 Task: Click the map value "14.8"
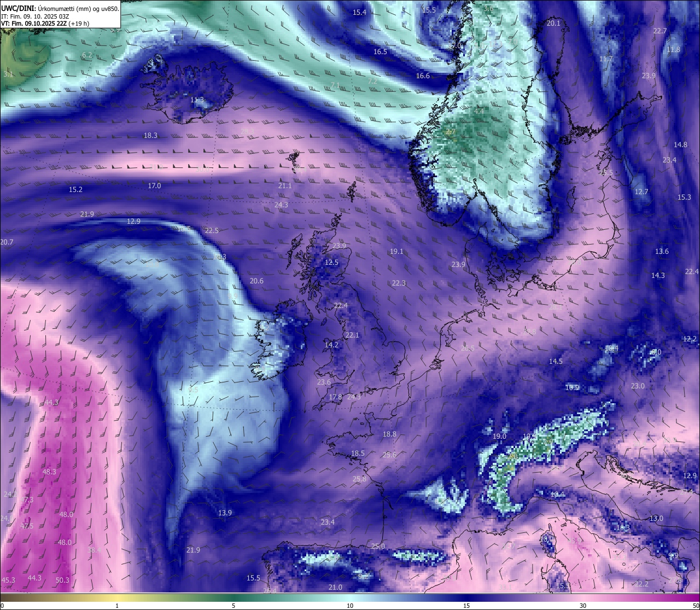coord(680,144)
